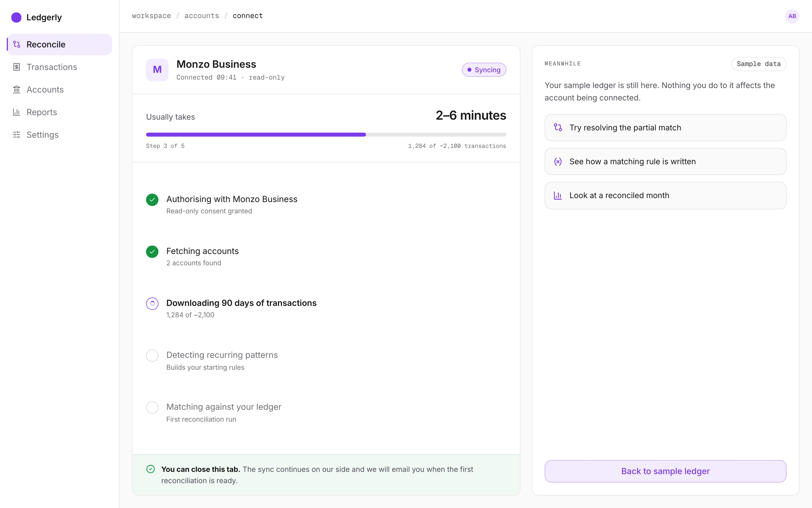Click the icon on Try resolving the partial match
This screenshot has height=508, width=812.
pyautogui.click(x=558, y=127)
